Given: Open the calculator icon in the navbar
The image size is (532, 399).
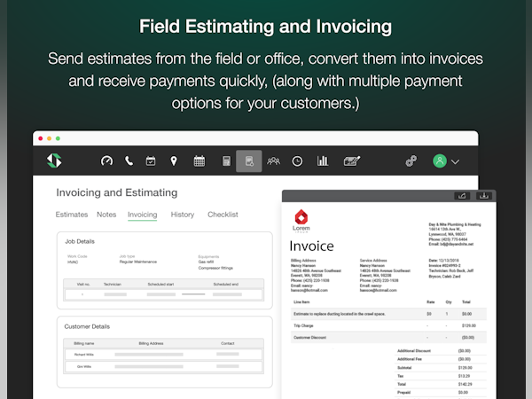Looking at the screenshot, I should pyautogui.click(x=226, y=160).
